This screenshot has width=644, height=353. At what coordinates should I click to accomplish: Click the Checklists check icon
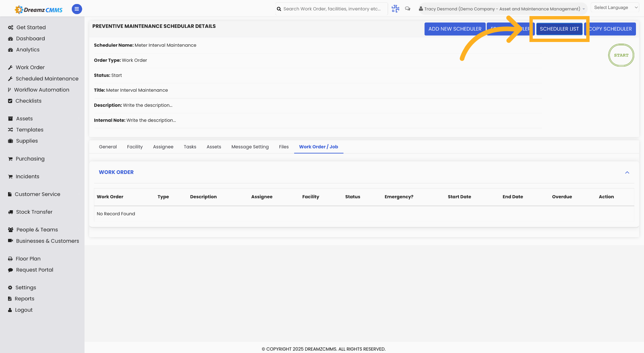coord(10,101)
